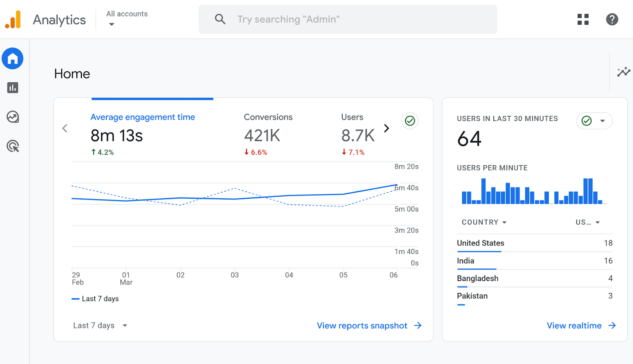Open the All accounts dropdown
The width and height of the screenshot is (633, 364).
[127, 18]
